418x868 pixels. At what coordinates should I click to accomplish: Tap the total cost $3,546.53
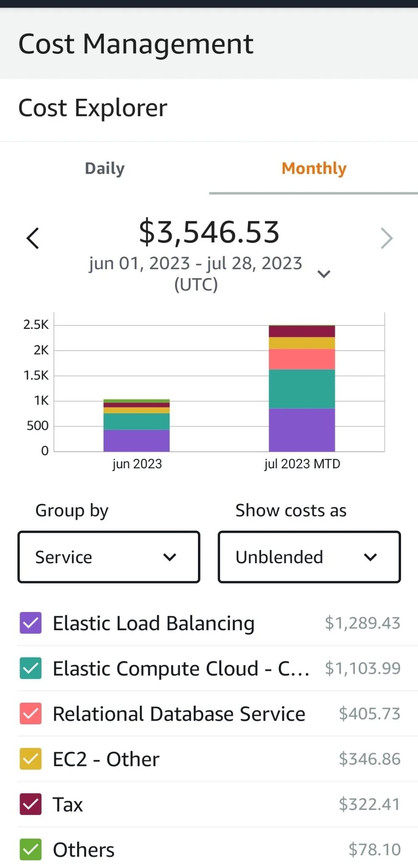coord(209,232)
